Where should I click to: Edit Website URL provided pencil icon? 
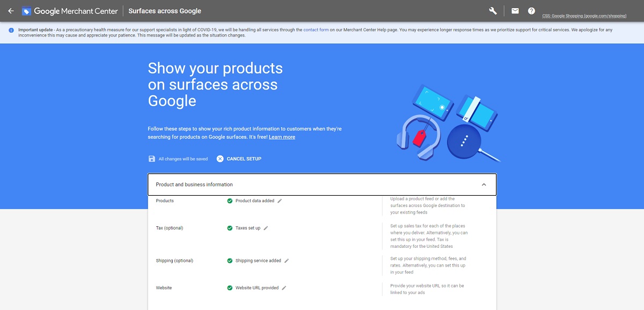pos(284,288)
